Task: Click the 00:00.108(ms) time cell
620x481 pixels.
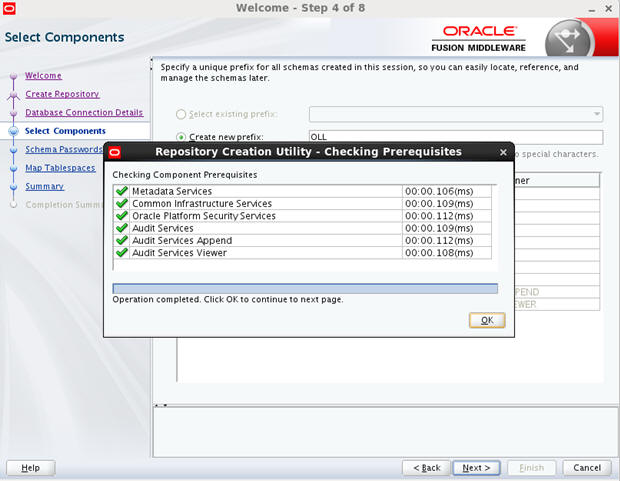Action: pos(446,253)
